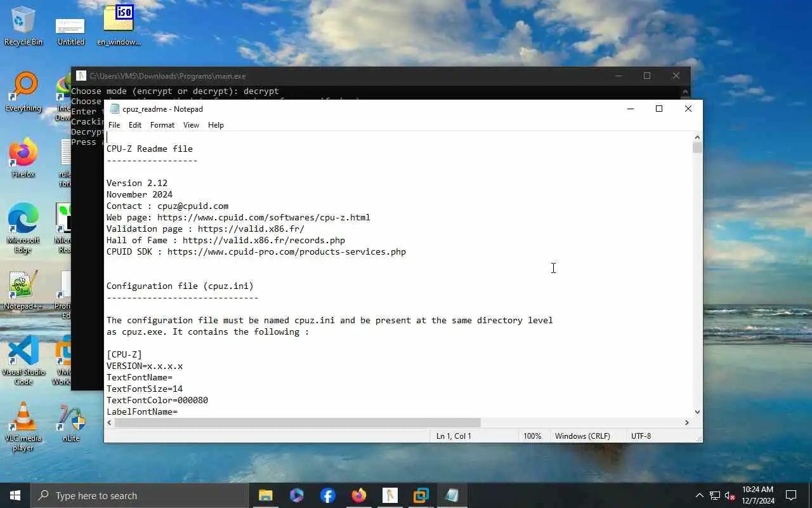This screenshot has width=812, height=508.
Task: Switch to main.exe console in taskbar
Action: coord(390,495)
